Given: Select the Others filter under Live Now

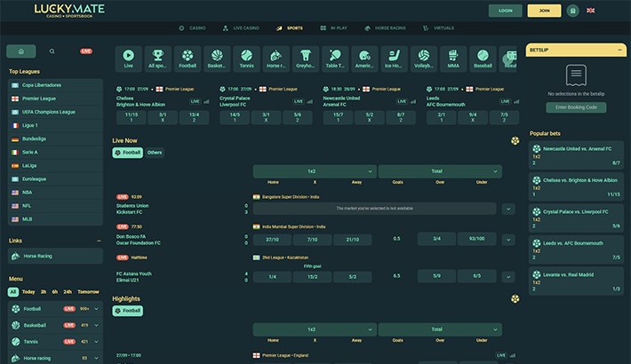Looking at the screenshot, I should [x=155, y=153].
